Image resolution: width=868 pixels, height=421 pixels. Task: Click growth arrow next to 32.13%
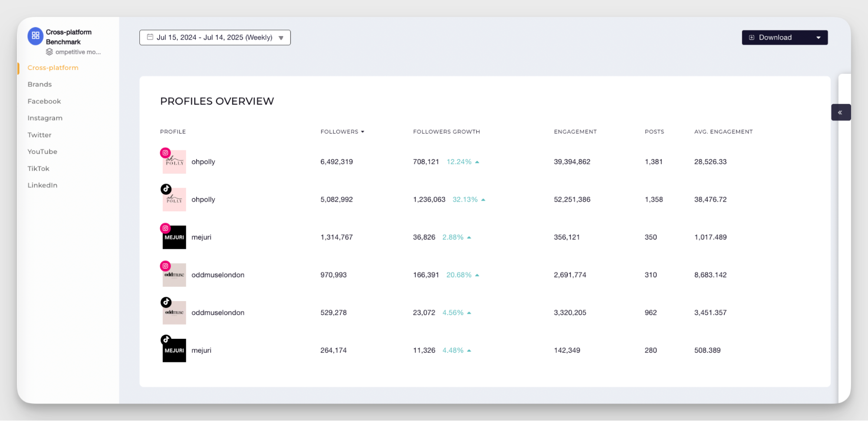(483, 200)
